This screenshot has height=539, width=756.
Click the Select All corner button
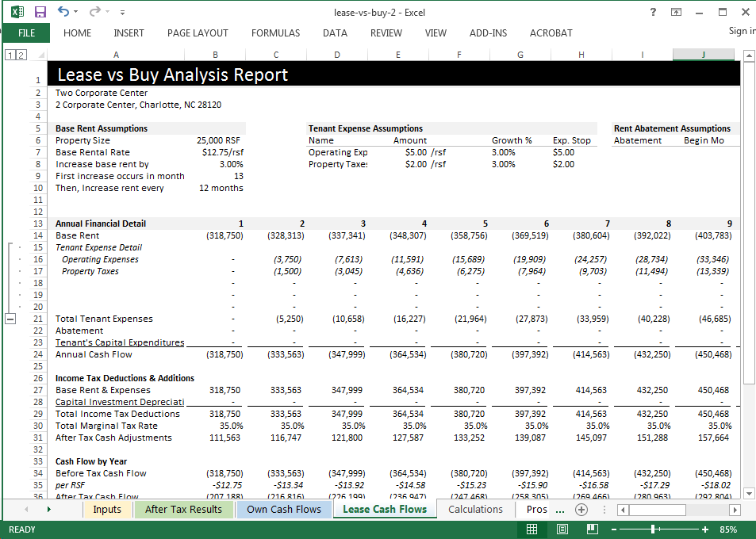(40, 55)
